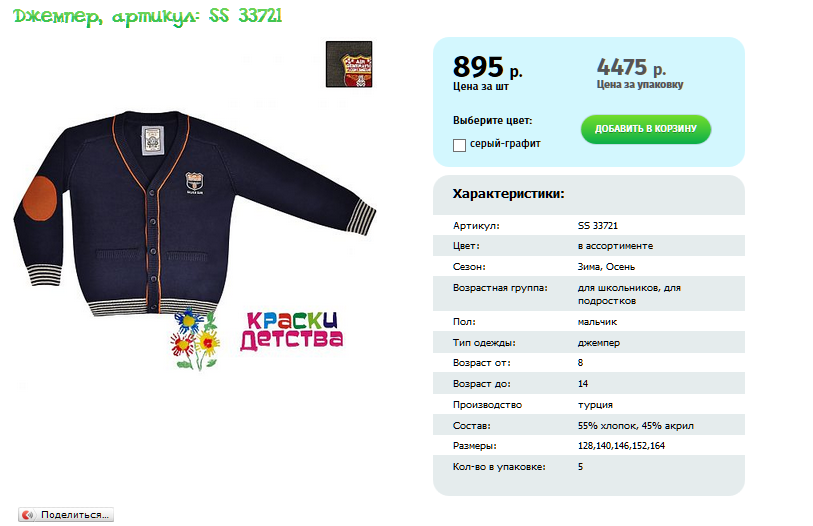
Task: Click the Добавить в корзину button
Action: [x=646, y=129]
